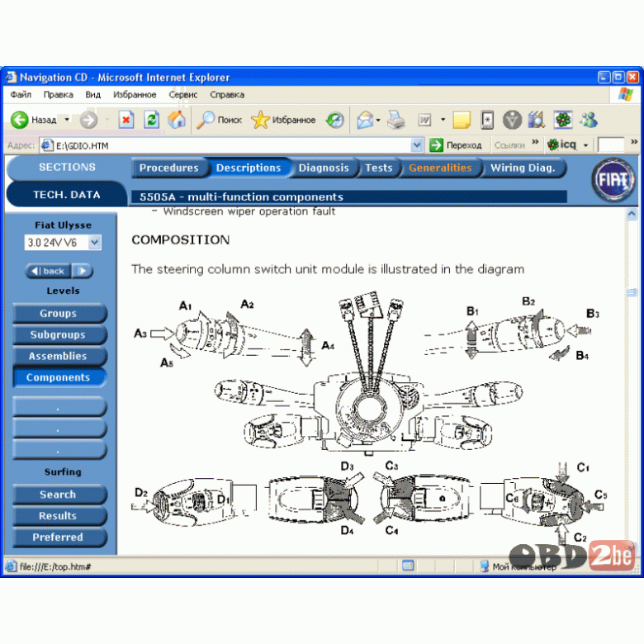Open the Избранное menu
The width and height of the screenshot is (644, 644).
(x=135, y=94)
